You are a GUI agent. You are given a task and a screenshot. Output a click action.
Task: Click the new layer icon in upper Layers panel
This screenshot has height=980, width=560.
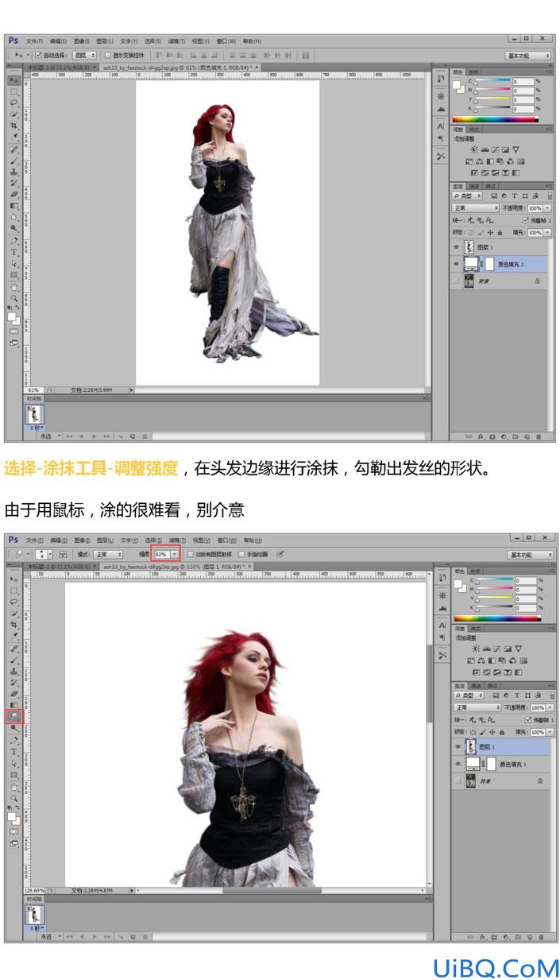coord(527,436)
